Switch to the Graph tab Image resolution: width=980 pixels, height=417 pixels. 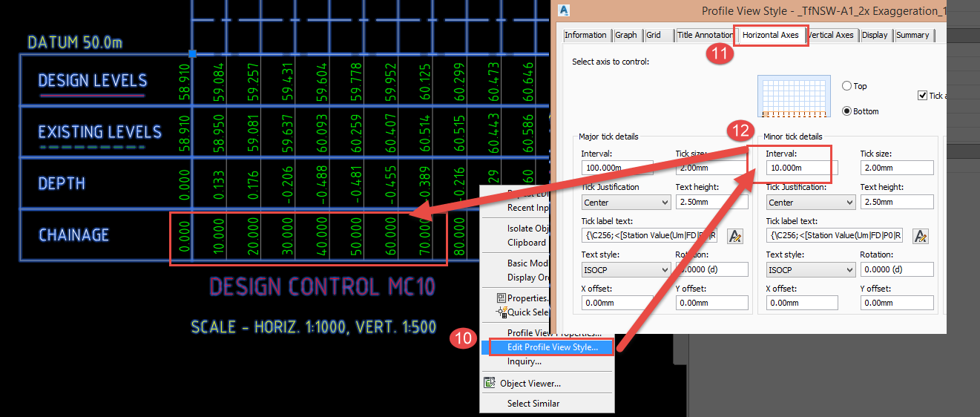click(x=626, y=35)
